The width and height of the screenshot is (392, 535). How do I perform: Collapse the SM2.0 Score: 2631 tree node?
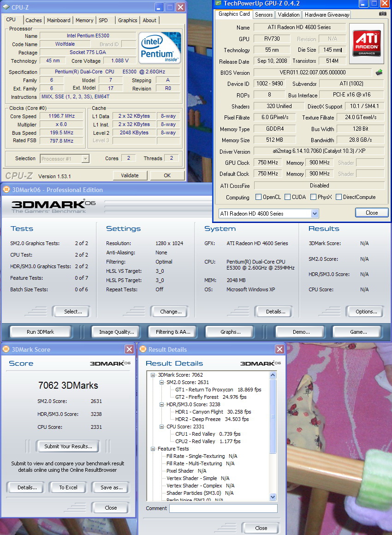click(161, 382)
